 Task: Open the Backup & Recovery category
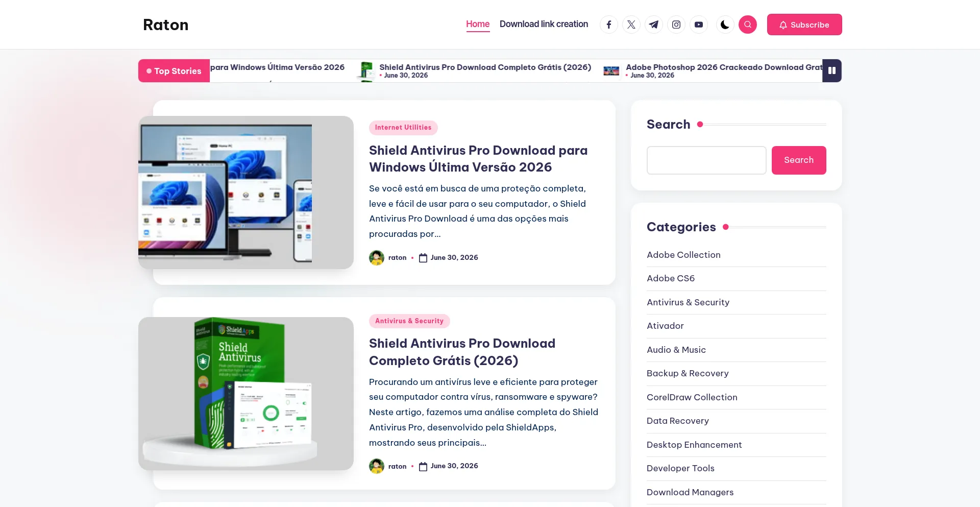688,373
